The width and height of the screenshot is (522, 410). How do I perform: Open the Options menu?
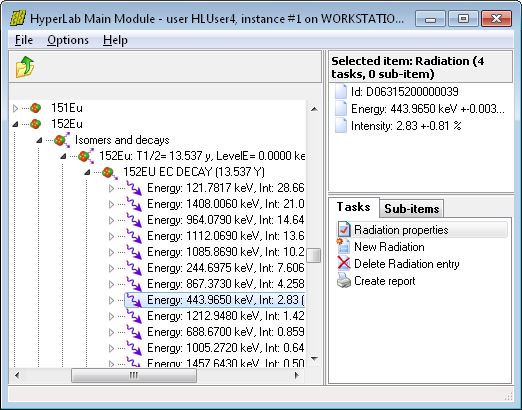tap(68, 40)
